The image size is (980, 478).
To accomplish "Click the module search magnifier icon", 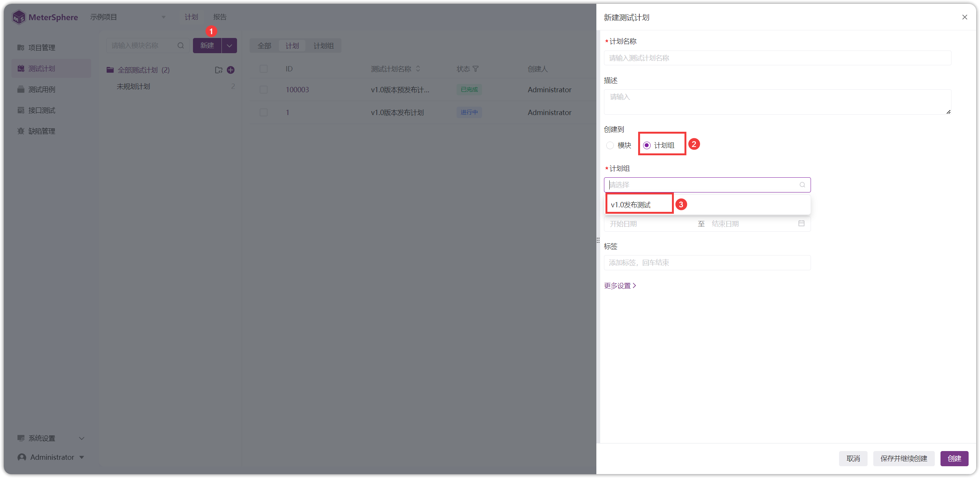I will (181, 46).
